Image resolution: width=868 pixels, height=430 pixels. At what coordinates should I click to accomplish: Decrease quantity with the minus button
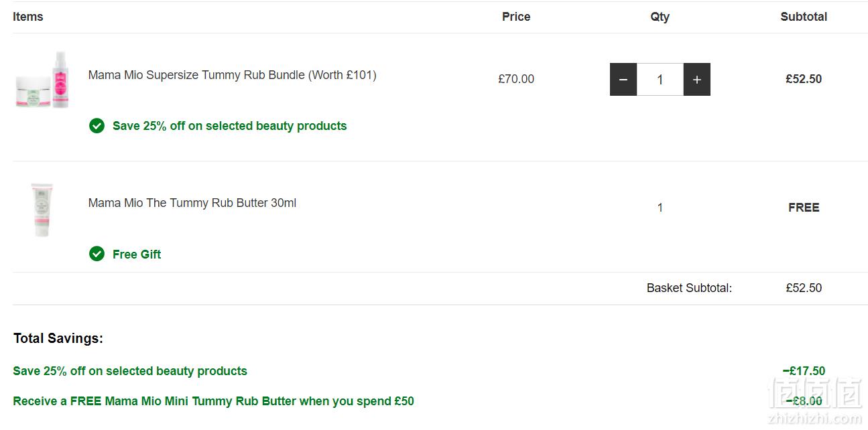pos(623,80)
